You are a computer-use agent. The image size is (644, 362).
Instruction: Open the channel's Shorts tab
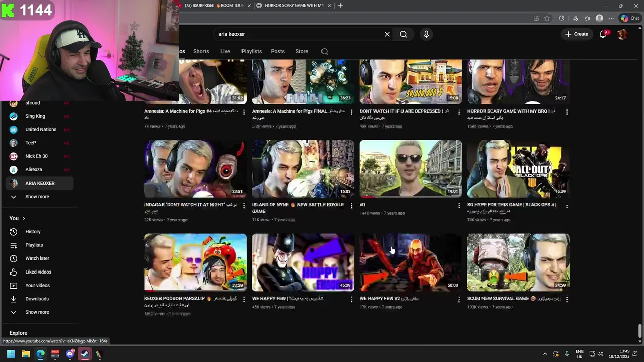[x=201, y=51]
